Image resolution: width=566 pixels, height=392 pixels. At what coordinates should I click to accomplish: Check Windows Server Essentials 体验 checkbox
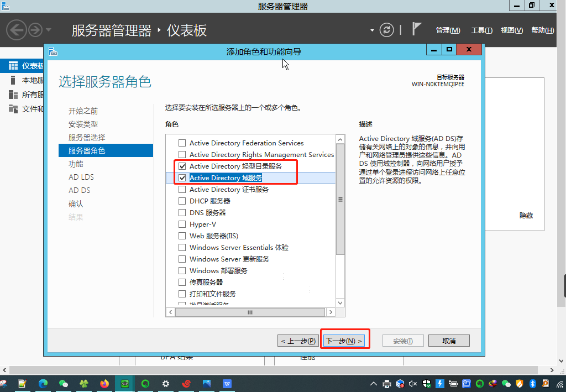pos(182,247)
